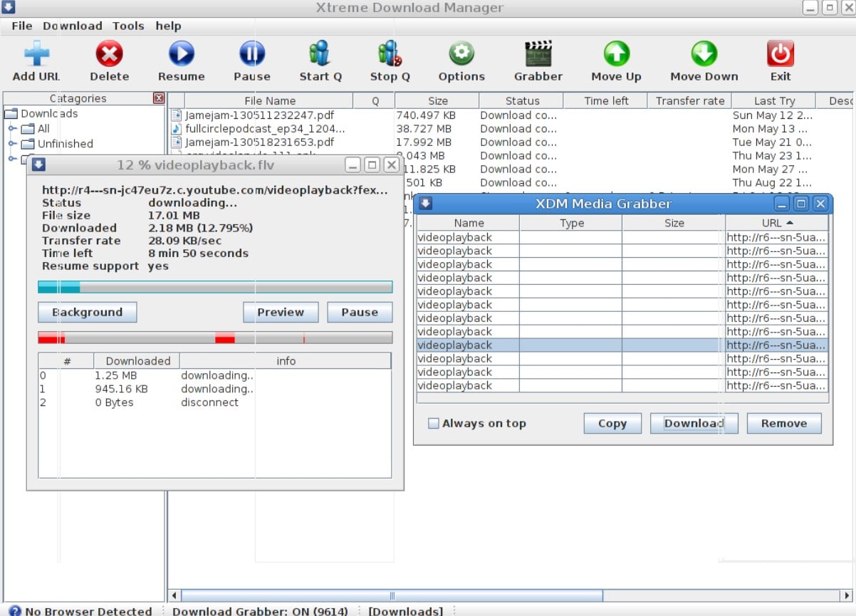Click the audio icon of fullcirclepodcast file

click(x=177, y=128)
